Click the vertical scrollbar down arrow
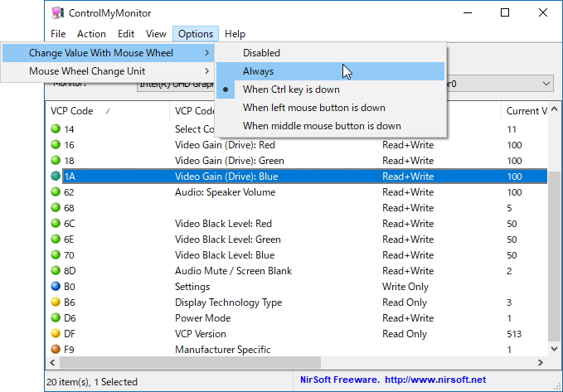Image resolution: width=563 pixels, height=392 pixels. [x=554, y=349]
